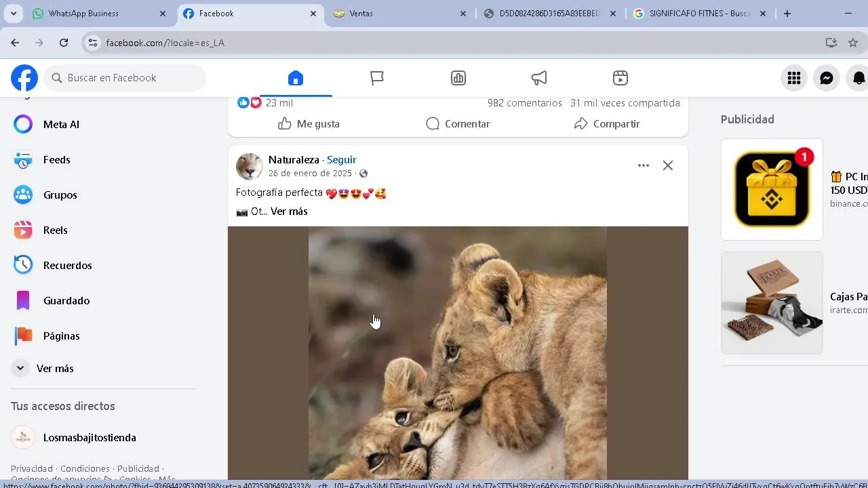Hide the Naturaleza post with X
Screen dimensions: 868x488
tap(668, 165)
